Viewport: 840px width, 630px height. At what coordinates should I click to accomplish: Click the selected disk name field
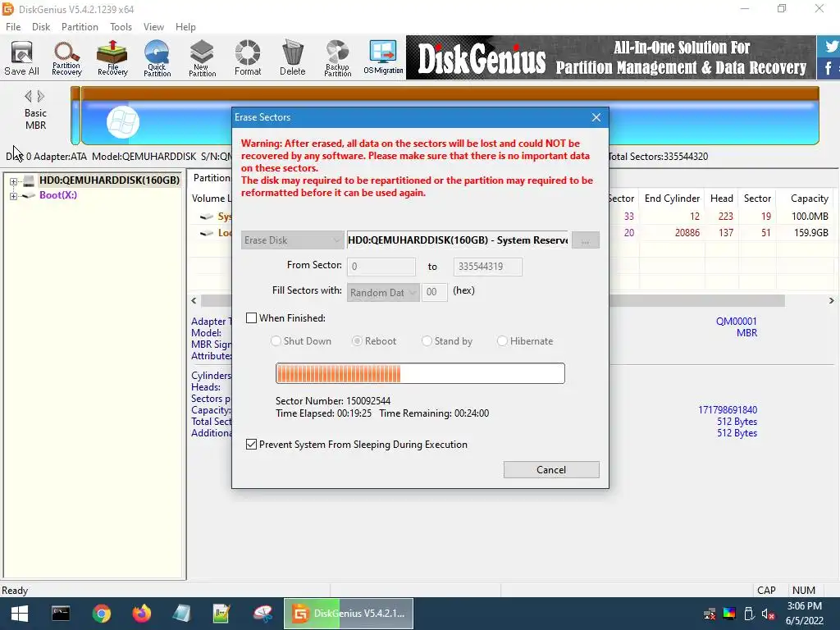coord(458,240)
